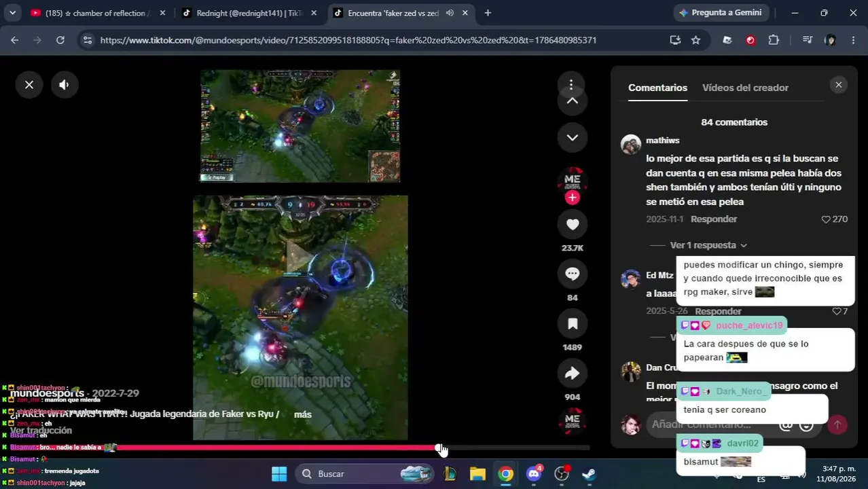Go forward in browser history
868x489 pixels.
pyautogui.click(x=37, y=40)
